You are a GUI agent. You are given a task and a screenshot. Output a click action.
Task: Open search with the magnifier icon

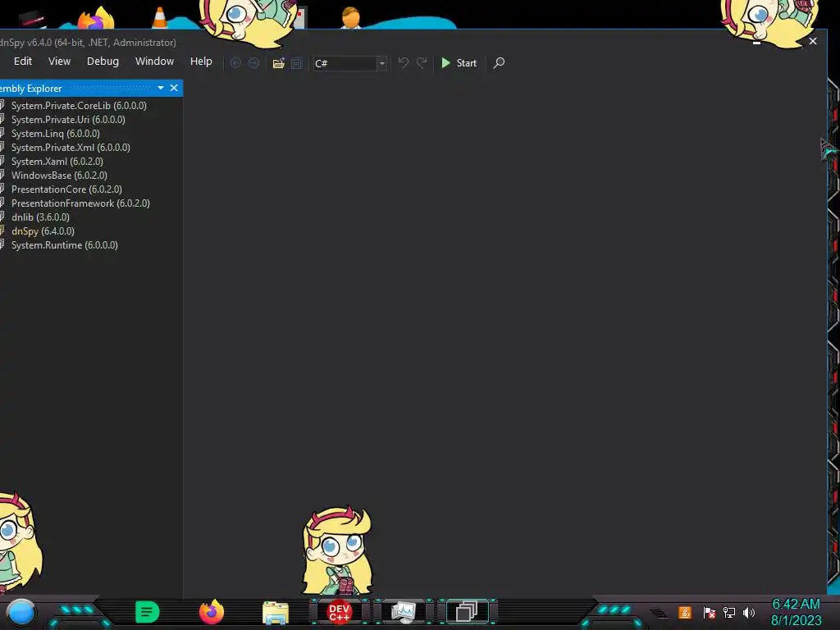coord(499,62)
